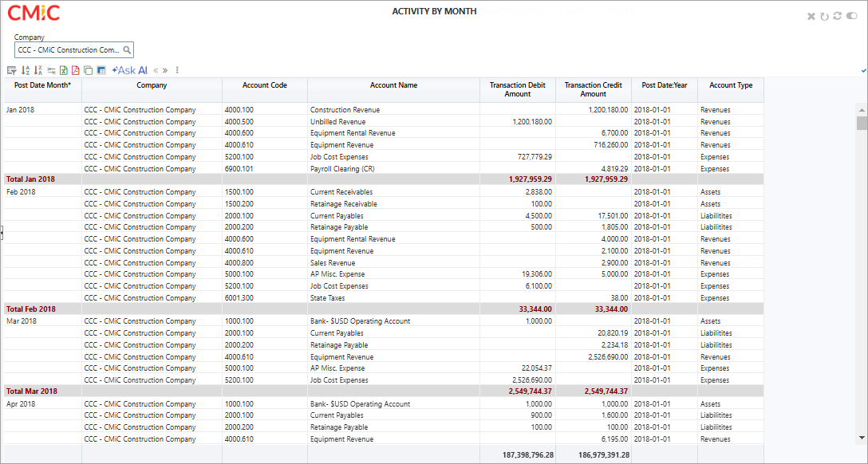Click the two-arrow sync refresh icon

coord(837,16)
